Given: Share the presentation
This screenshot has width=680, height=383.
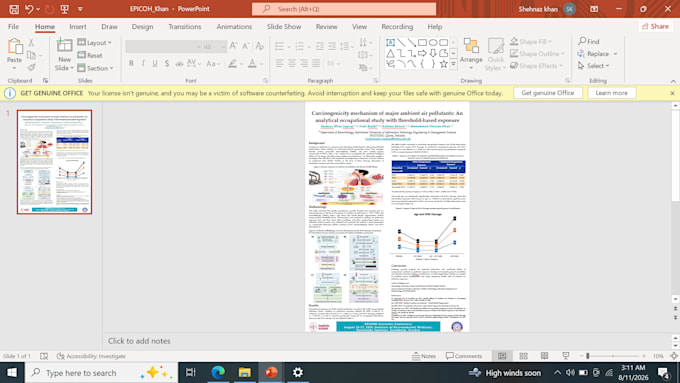Looking at the screenshot, I should point(655,26).
